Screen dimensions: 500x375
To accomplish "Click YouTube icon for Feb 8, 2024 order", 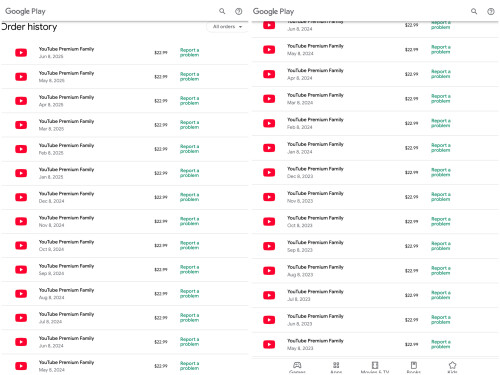I will coord(269,123).
